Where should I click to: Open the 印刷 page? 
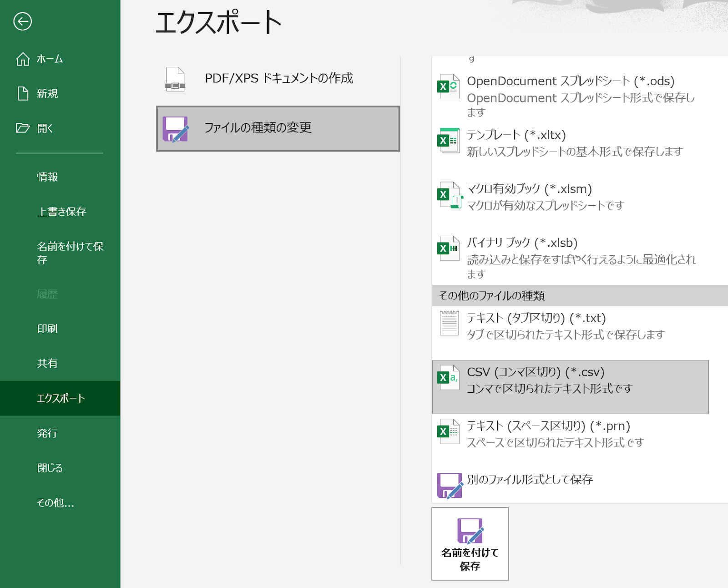60,329
